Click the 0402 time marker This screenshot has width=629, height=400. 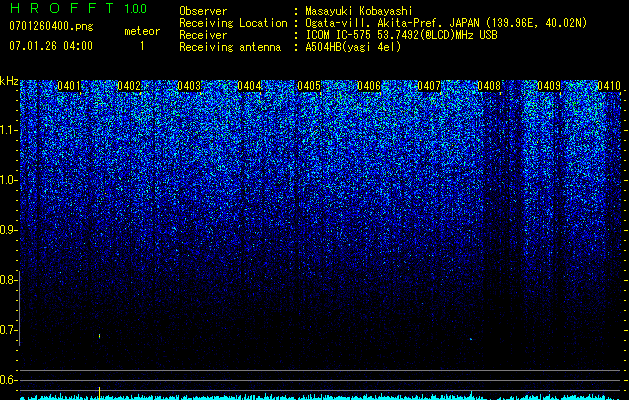(129, 86)
